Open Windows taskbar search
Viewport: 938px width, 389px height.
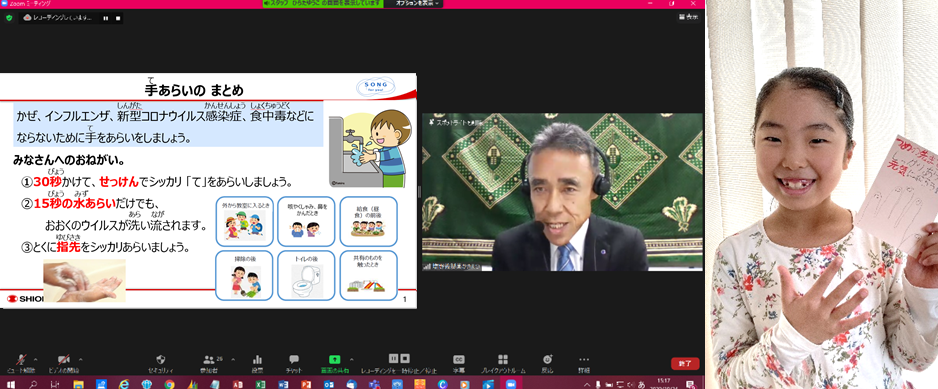pos(33,384)
